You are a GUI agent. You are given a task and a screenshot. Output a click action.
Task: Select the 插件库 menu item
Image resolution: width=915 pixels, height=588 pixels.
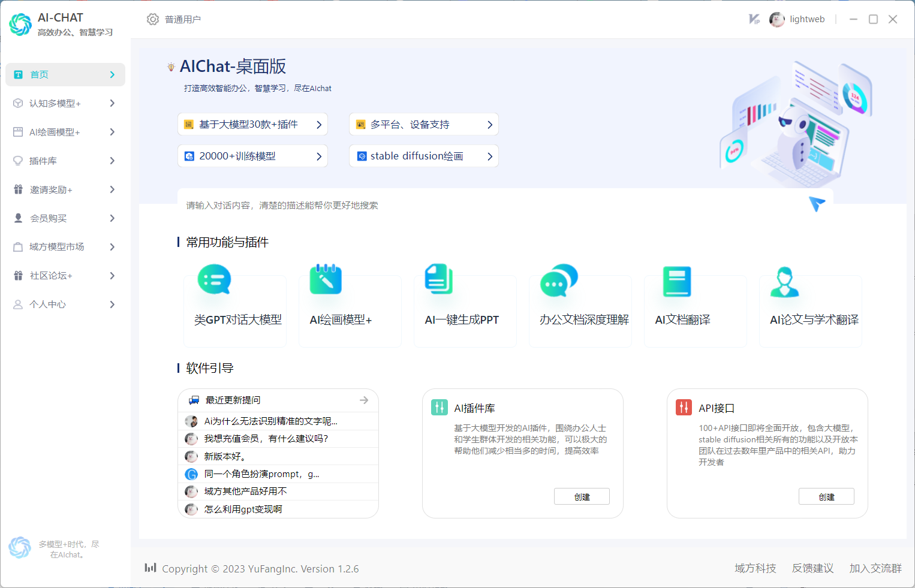tap(65, 161)
